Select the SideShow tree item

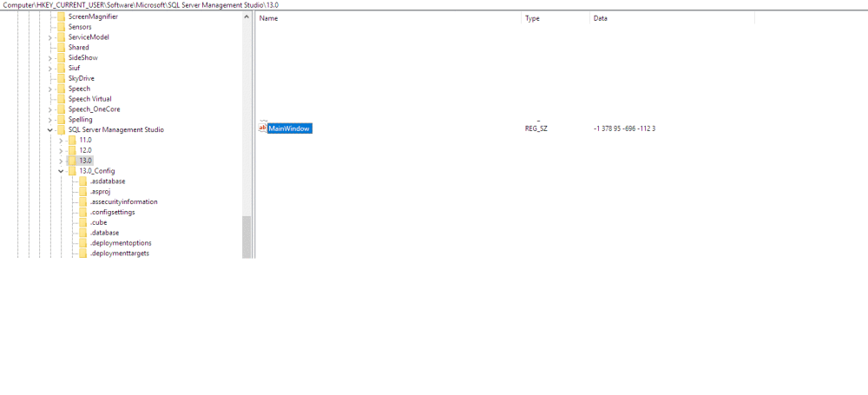coord(83,57)
